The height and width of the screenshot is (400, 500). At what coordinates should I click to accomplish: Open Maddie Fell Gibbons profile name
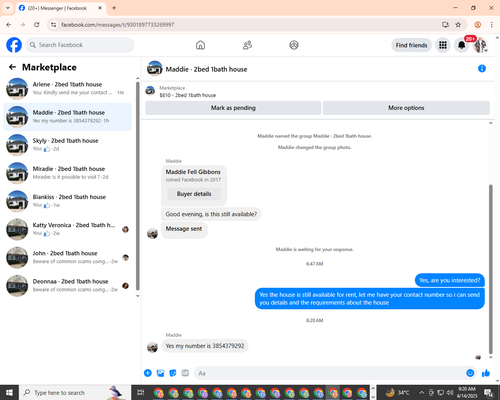tap(193, 172)
